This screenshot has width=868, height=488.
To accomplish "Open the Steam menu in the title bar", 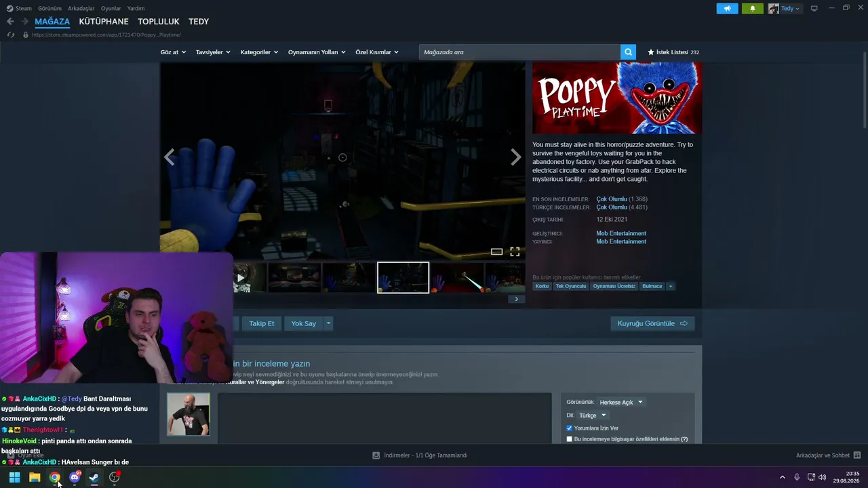I will [20, 9].
